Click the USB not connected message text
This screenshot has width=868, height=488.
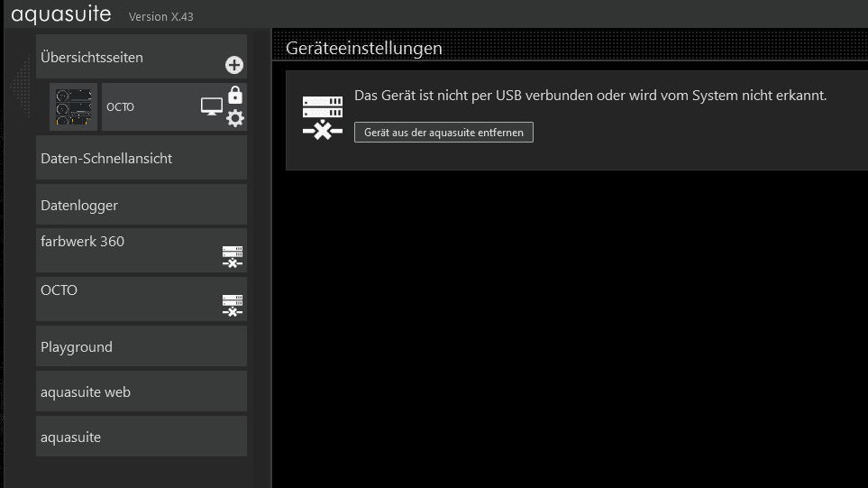(590, 96)
